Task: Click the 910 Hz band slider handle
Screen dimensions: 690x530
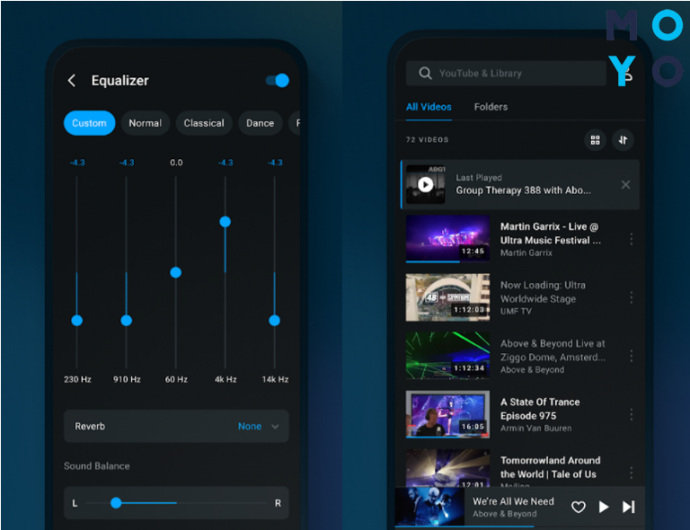Action: pyautogui.click(x=126, y=320)
